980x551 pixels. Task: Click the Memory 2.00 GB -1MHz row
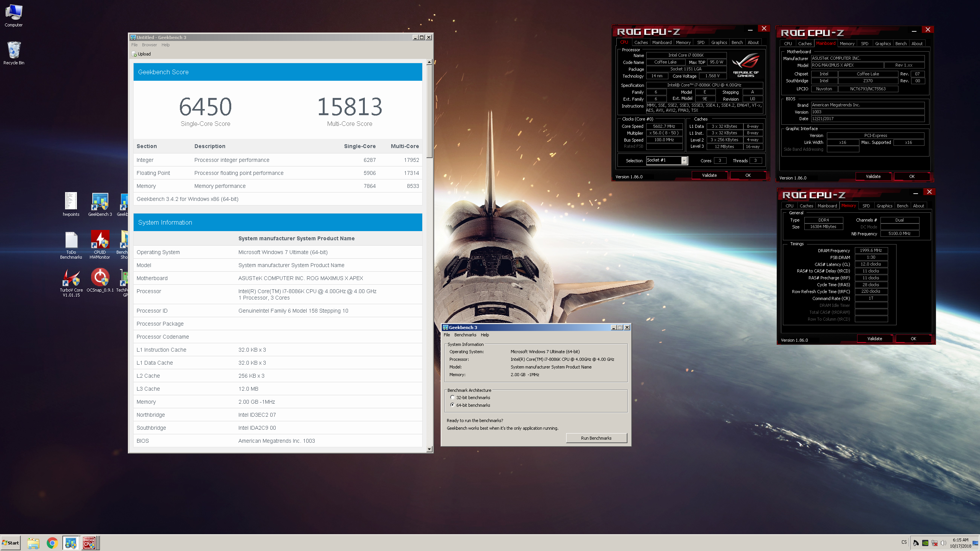click(278, 402)
